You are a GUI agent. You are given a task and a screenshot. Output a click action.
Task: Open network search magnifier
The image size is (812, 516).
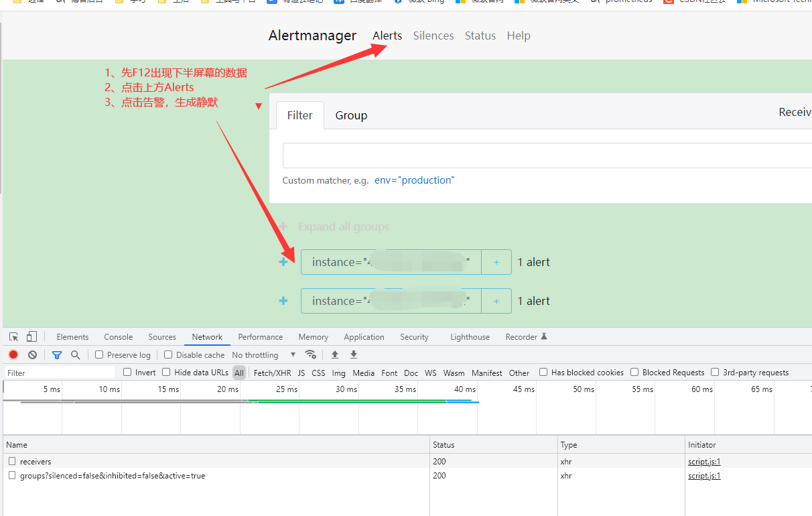point(76,354)
